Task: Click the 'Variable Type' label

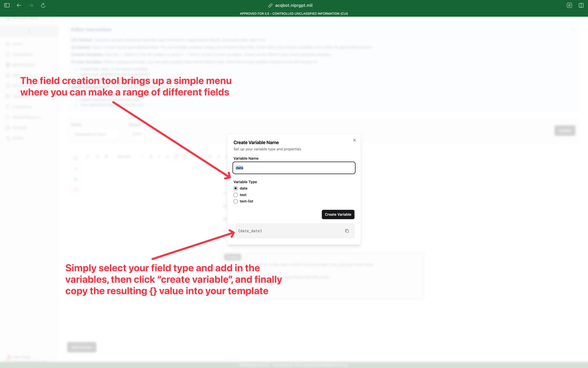Action: [x=245, y=182]
